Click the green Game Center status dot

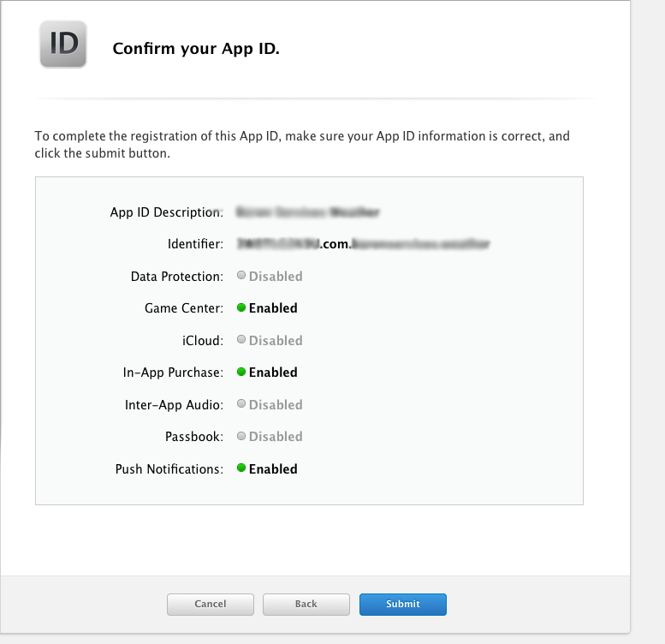point(241,307)
